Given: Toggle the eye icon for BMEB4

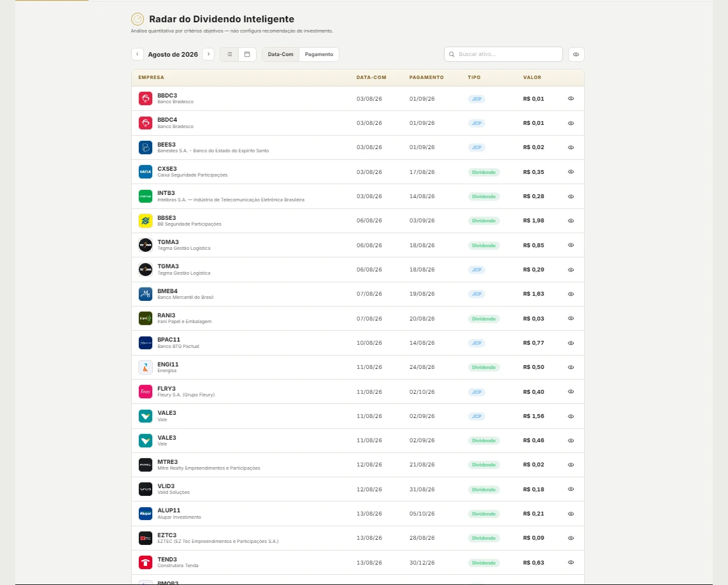Looking at the screenshot, I should pyautogui.click(x=571, y=294).
